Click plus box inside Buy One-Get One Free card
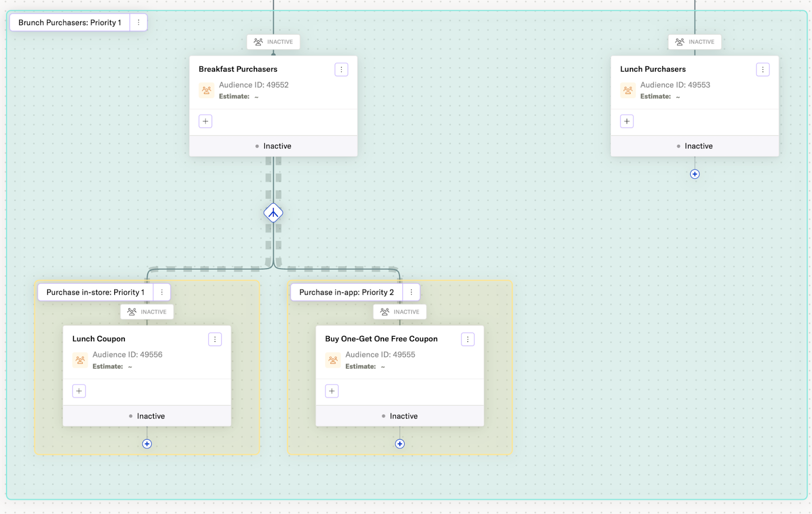The image size is (812, 514). (x=332, y=391)
